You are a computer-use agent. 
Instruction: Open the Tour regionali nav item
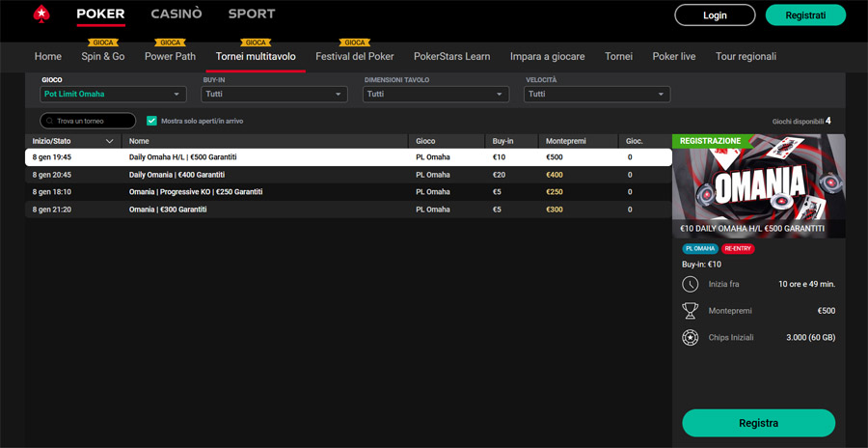tap(746, 57)
